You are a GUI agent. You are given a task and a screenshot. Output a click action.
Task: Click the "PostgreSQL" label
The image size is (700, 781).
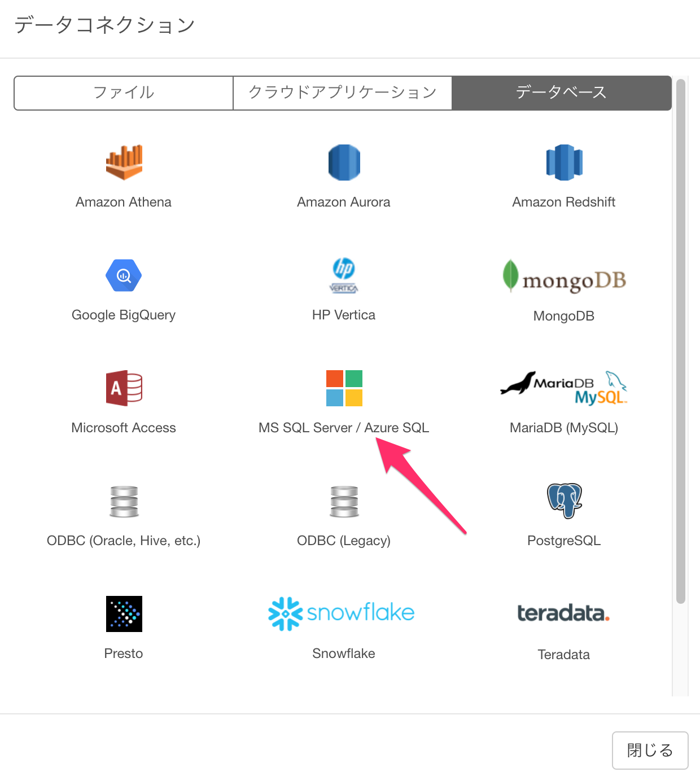click(x=564, y=541)
